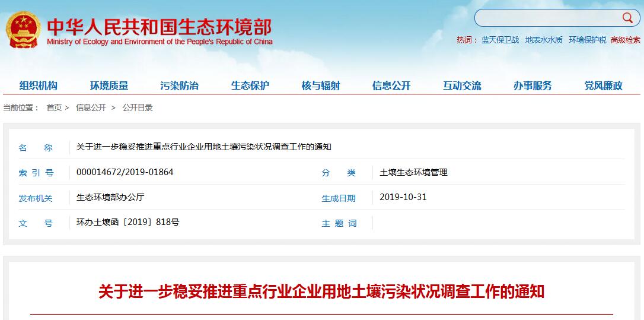The width and height of the screenshot is (644, 320).
Task: Select 信息公开 in navigation bar
Action: point(391,85)
